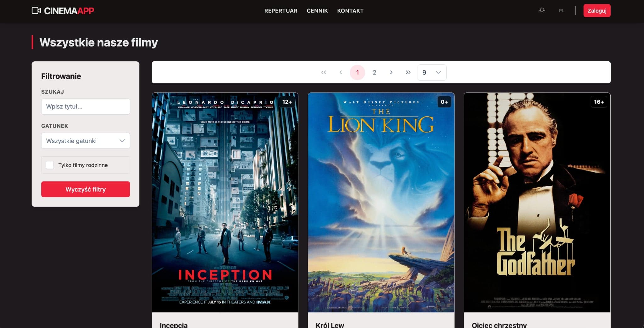
Task: Click the previous page arrow
Action: click(341, 72)
